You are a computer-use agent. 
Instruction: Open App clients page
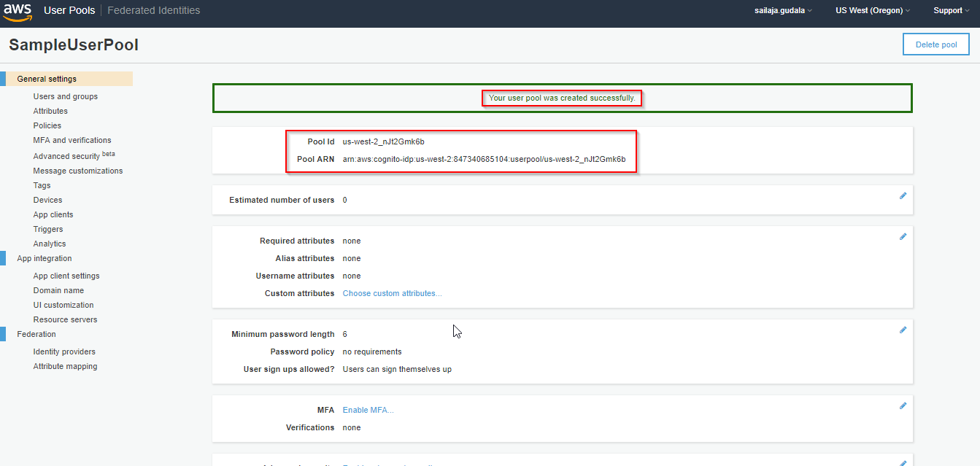(53, 214)
